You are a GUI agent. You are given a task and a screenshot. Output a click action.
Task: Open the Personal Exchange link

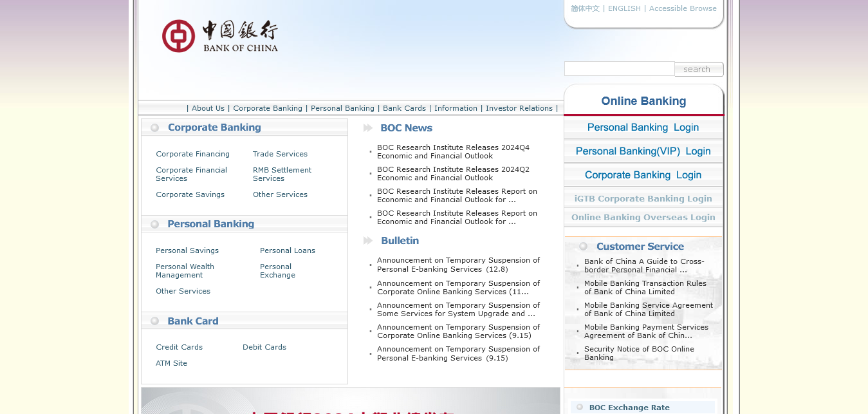point(277,271)
